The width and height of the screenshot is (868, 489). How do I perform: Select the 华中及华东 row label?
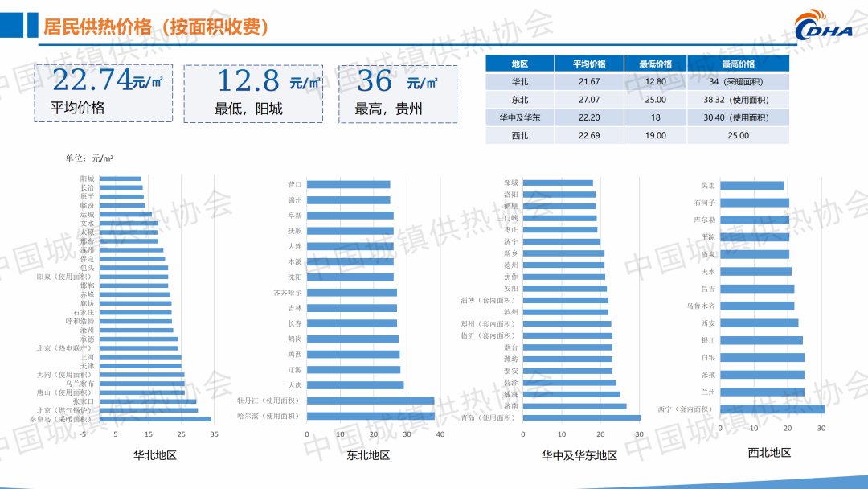(520, 117)
